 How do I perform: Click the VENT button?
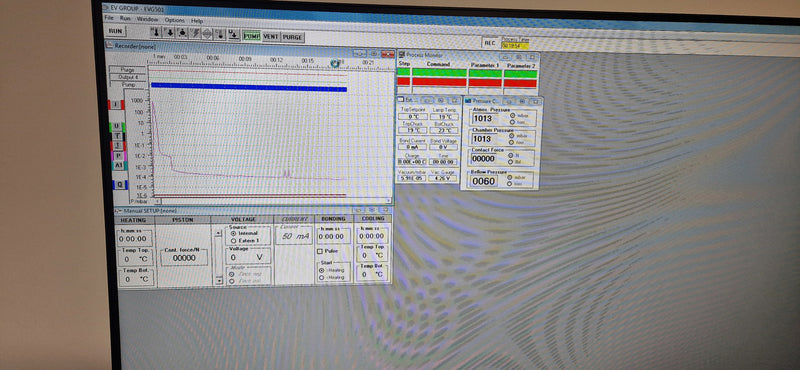(x=271, y=37)
